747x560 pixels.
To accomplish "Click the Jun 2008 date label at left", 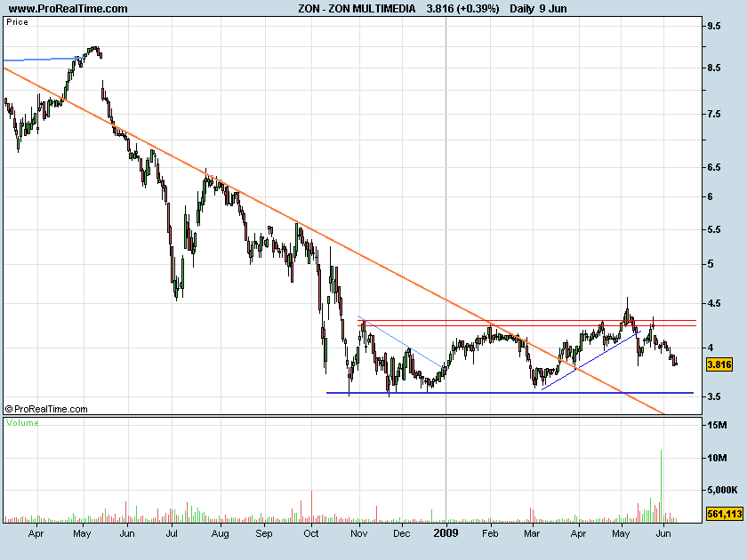I will point(126,534).
